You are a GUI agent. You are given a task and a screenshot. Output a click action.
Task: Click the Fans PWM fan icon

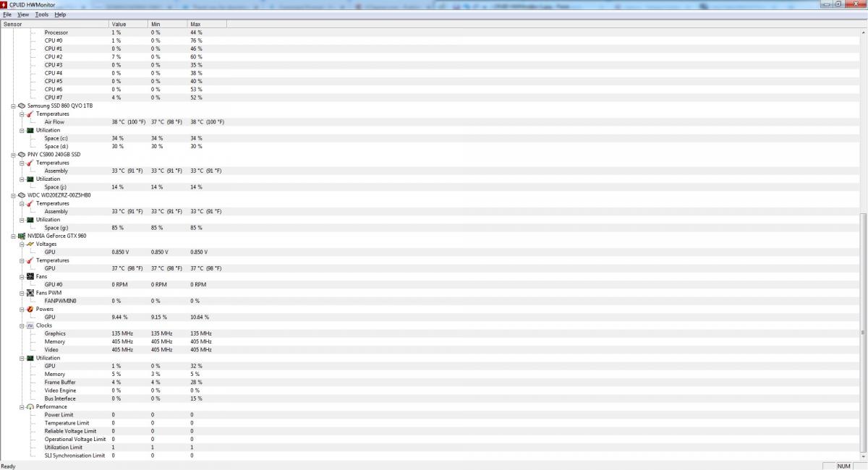pyautogui.click(x=30, y=293)
